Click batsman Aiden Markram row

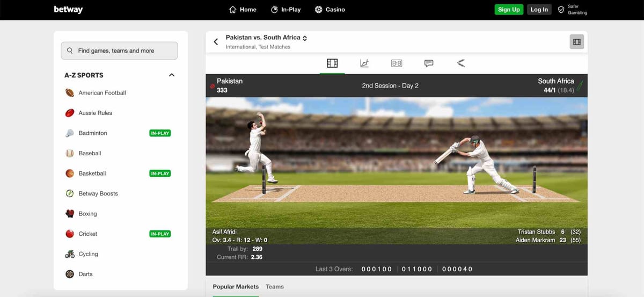(x=548, y=240)
